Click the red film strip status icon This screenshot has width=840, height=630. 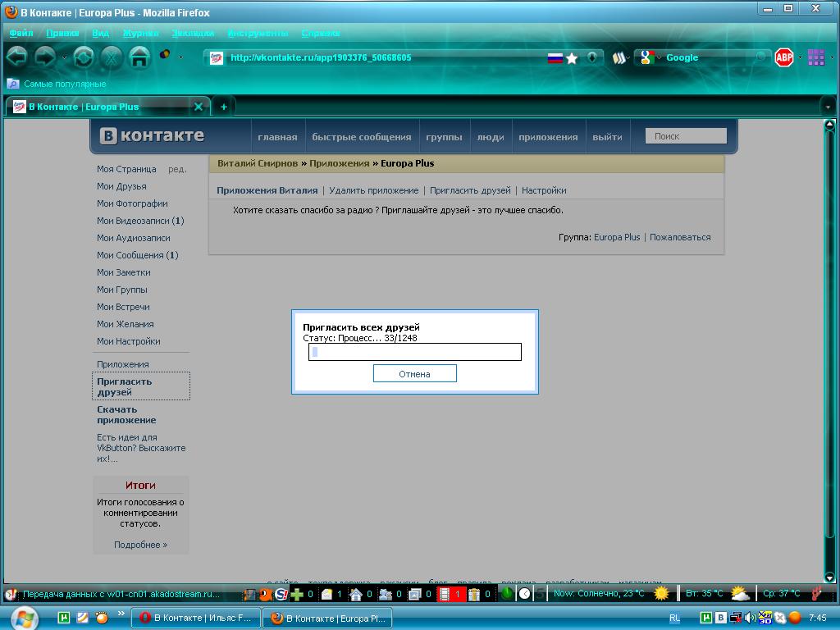[x=444, y=594]
